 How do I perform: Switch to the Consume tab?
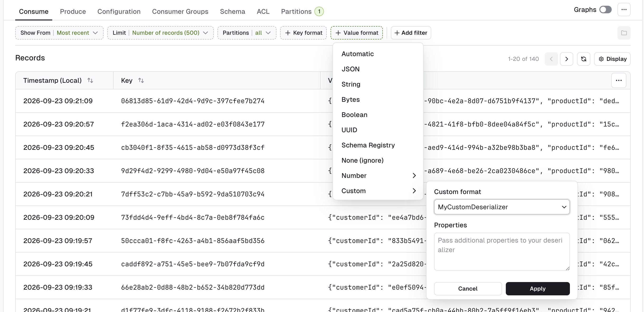coord(33,11)
